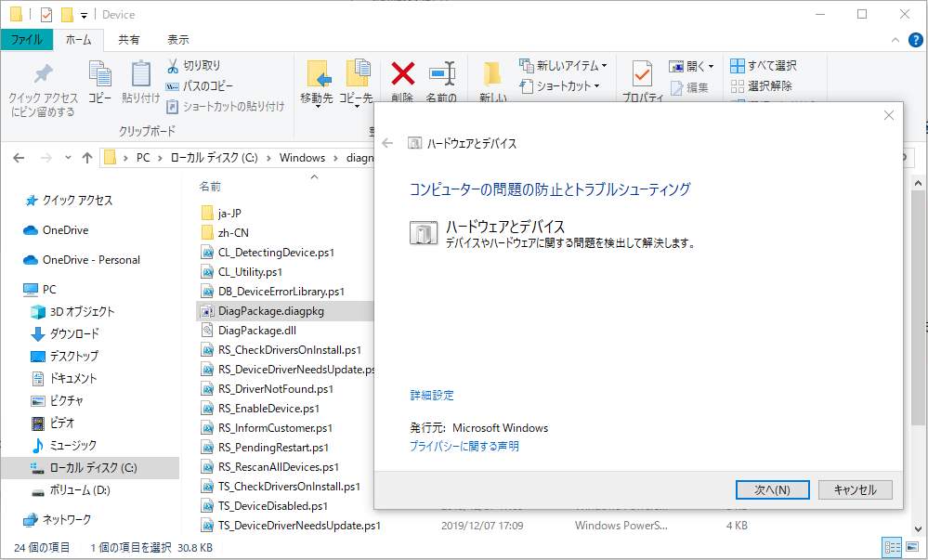The image size is (928, 560).
Task: Click the Edit item in ribbon
Action: click(689, 87)
